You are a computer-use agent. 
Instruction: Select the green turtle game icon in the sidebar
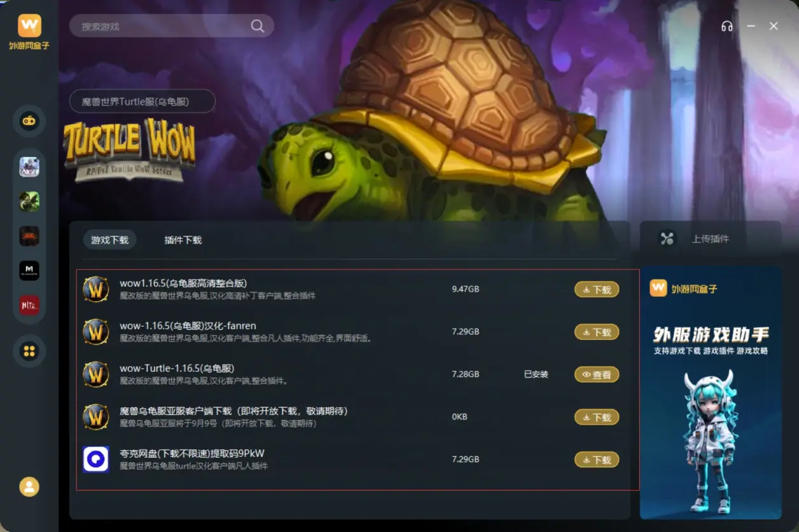pyautogui.click(x=29, y=201)
